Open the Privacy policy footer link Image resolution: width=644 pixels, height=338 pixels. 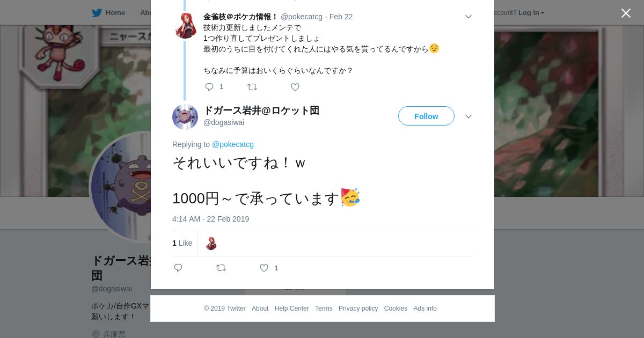(358, 308)
